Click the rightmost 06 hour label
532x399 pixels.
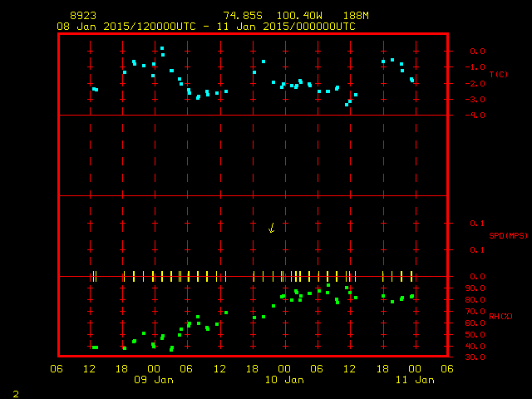pos(447,369)
